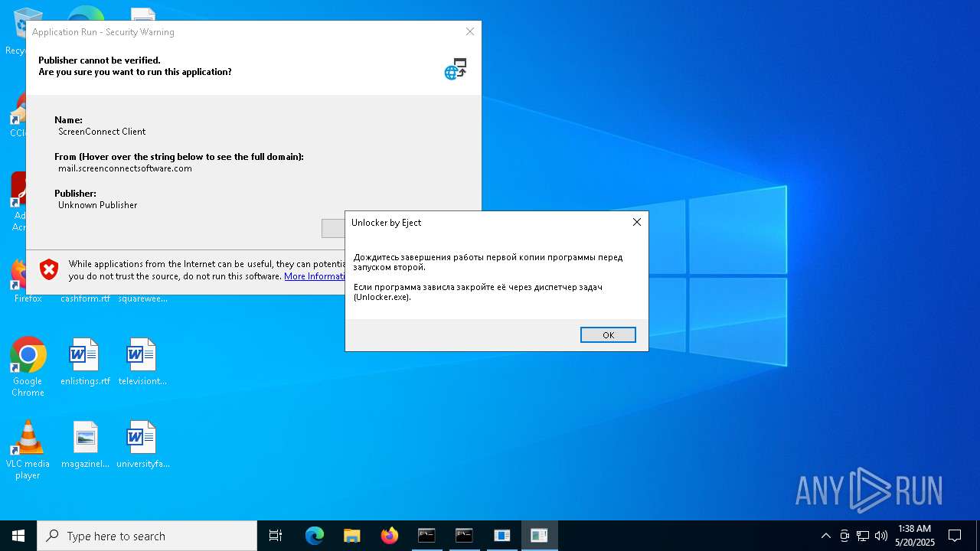980x551 pixels.
Task: Switch to the first command prompt taskbar window
Action: tap(426, 536)
